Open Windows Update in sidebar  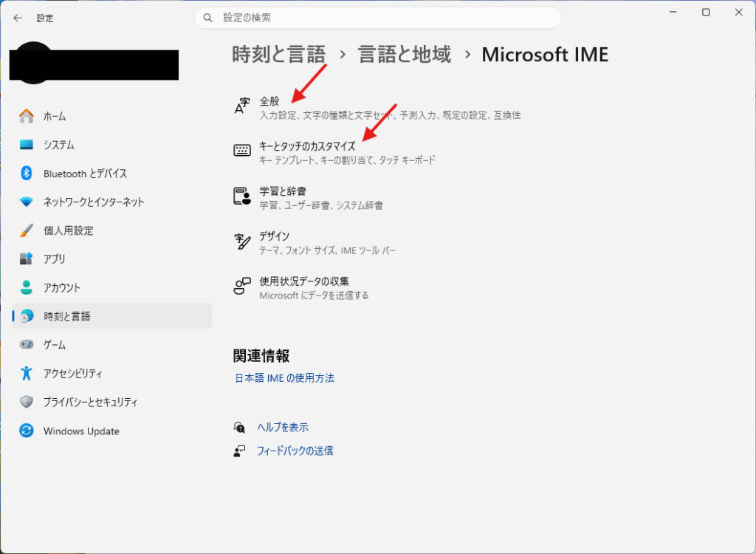(112, 431)
